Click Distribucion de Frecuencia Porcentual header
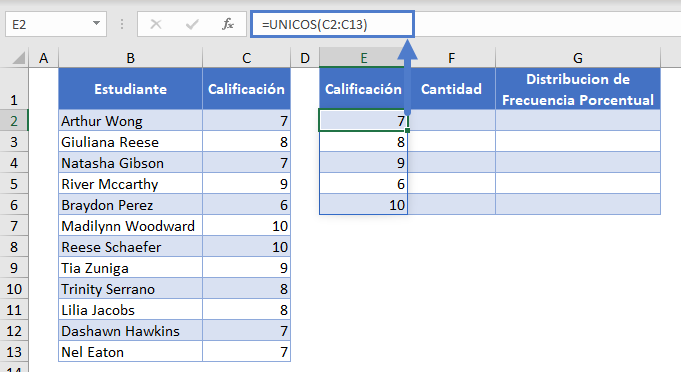 click(x=578, y=89)
